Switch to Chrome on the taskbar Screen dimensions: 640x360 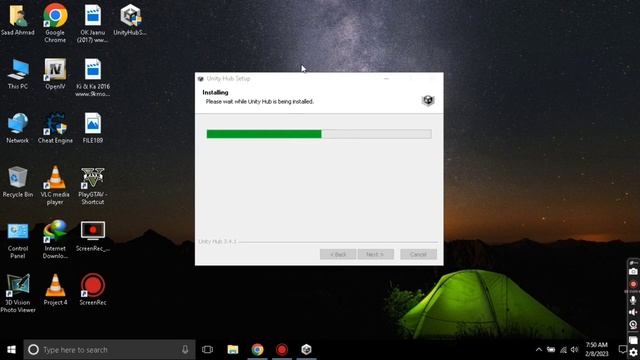(258, 350)
